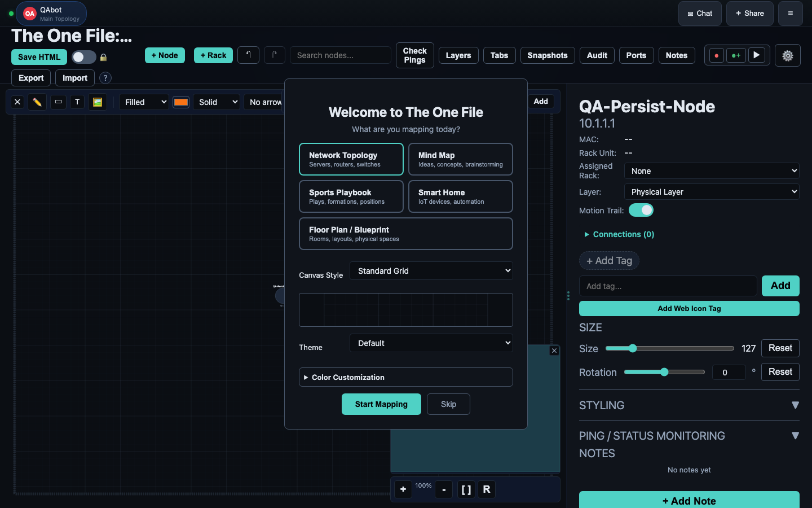Screen dimensions: 812x508
Task: Open the question mark help icon
Action: click(x=105, y=78)
